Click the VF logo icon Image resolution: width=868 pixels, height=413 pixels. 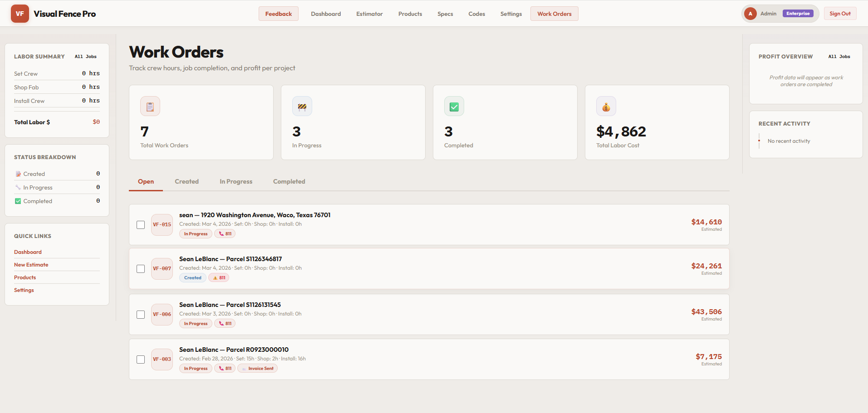point(20,14)
